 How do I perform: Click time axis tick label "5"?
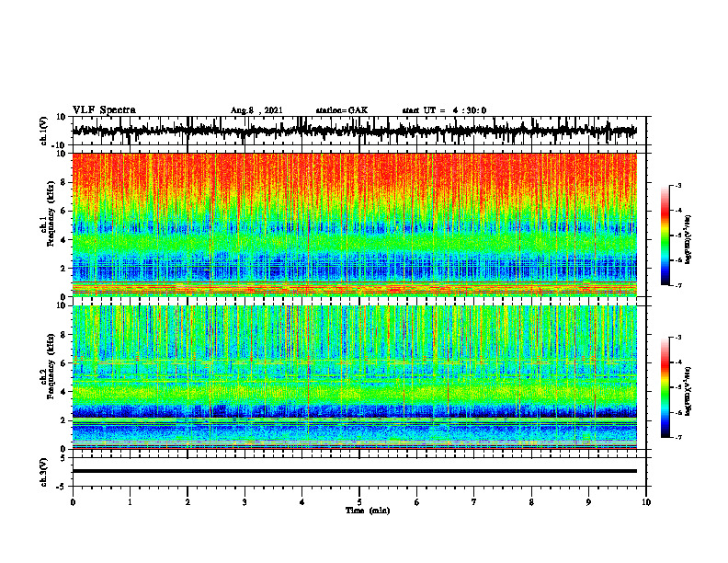click(359, 502)
